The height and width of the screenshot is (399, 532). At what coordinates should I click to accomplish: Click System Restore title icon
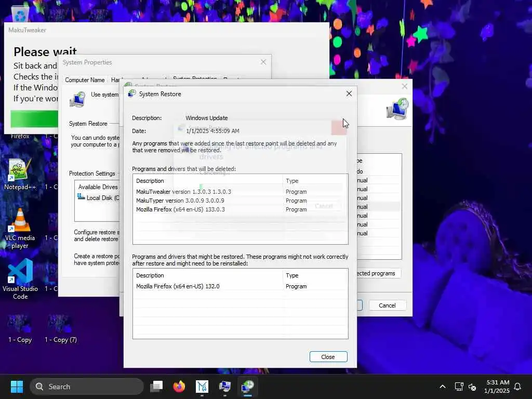pos(131,94)
